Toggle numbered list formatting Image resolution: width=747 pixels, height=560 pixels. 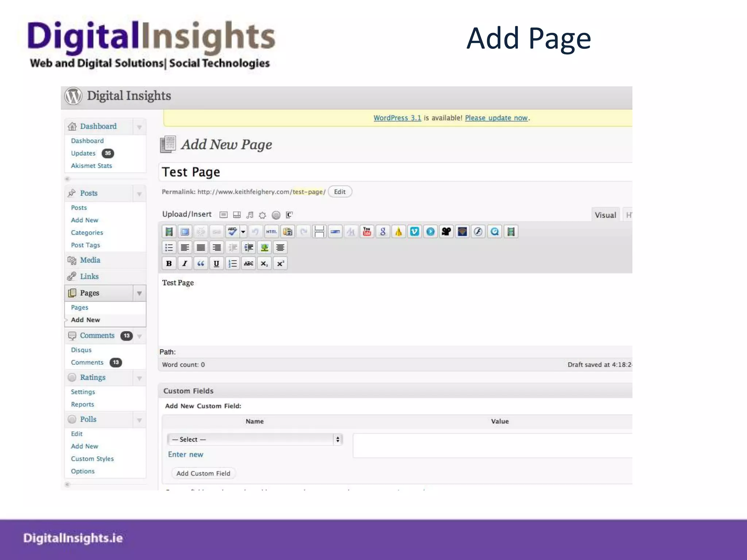coord(232,263)
